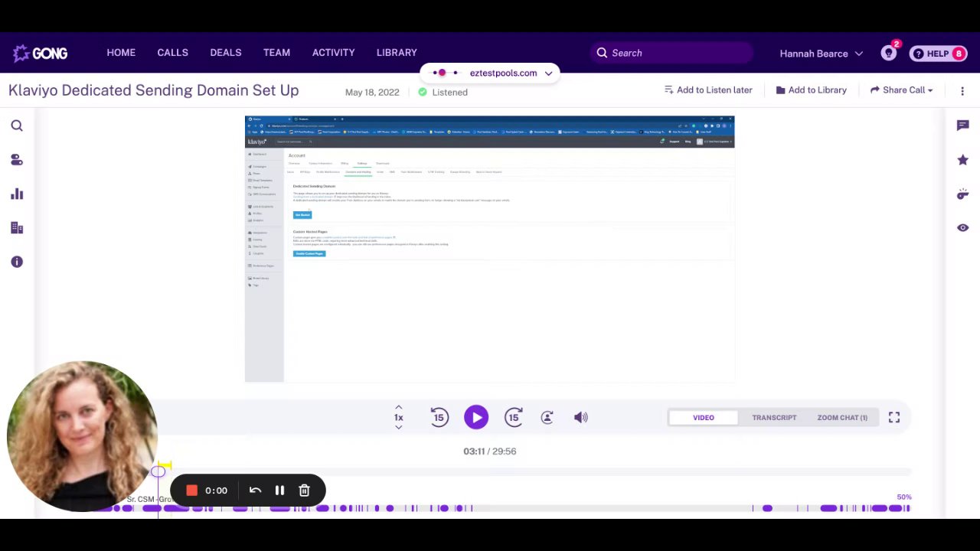Open the HOME menu

121,53
